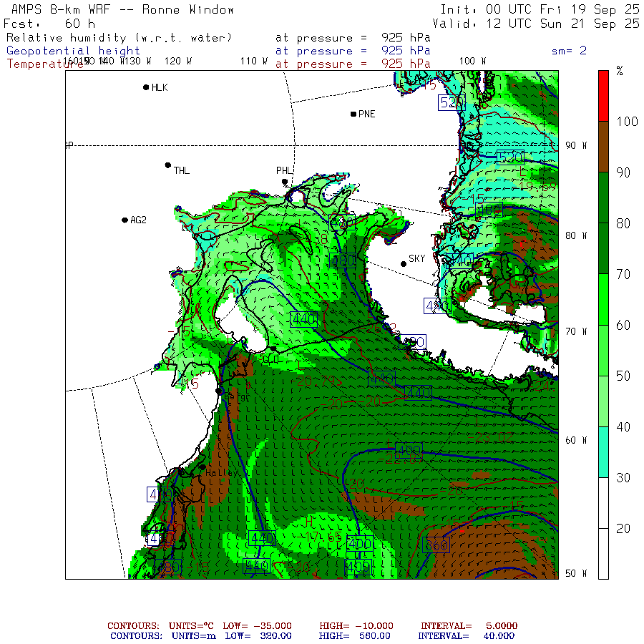Click the blue Geopotential height label
The image size is (644, 644).
74,51
